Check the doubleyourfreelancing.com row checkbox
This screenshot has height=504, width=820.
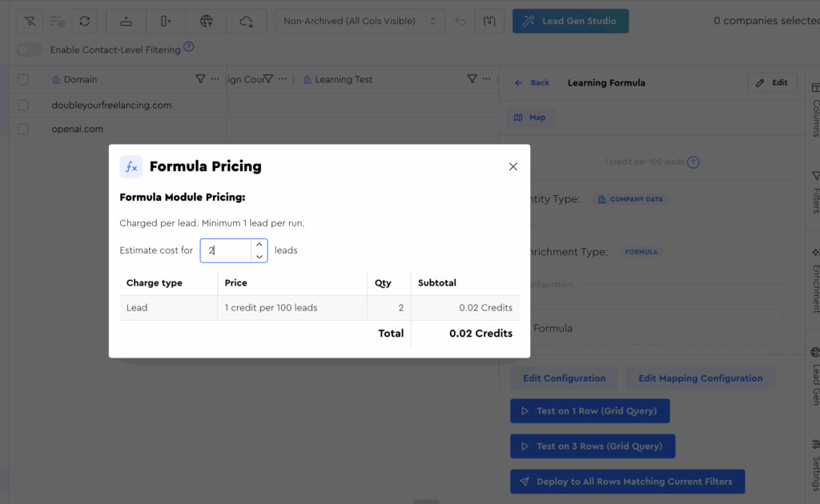point(23,105)
